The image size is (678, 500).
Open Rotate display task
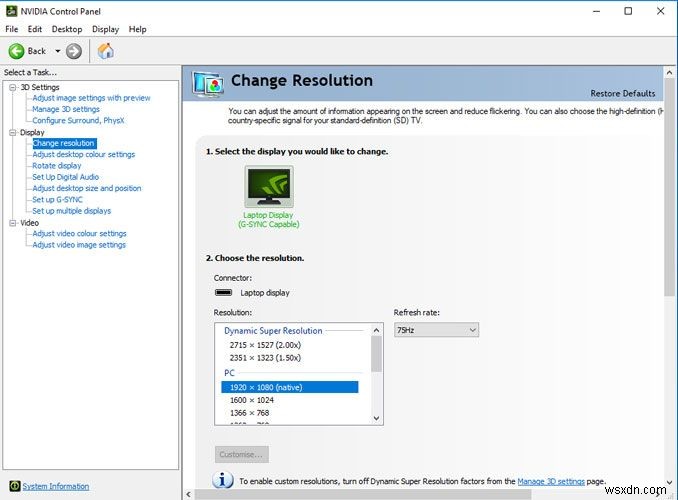pyautogui.click(x=57, y=166)
